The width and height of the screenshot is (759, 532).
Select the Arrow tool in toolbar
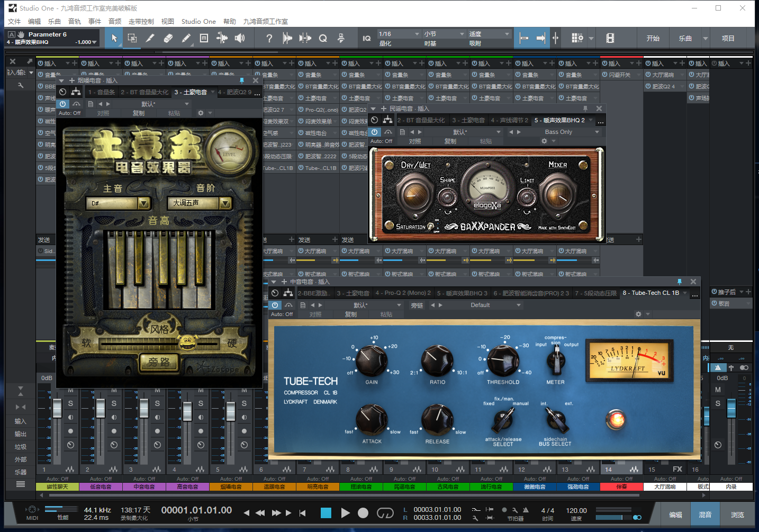tap(114, 38)
